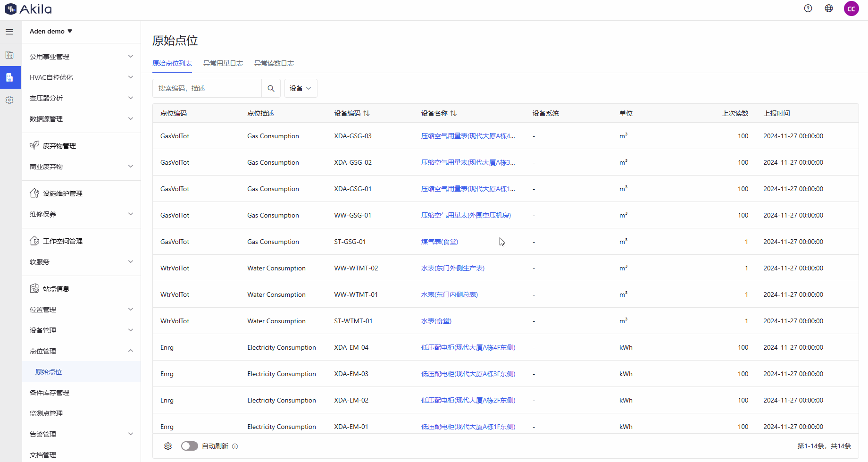Expand HVAC自控优化 menu
Image resolution: width=868 pixels, height=462 pixels.
click(81, 77)
